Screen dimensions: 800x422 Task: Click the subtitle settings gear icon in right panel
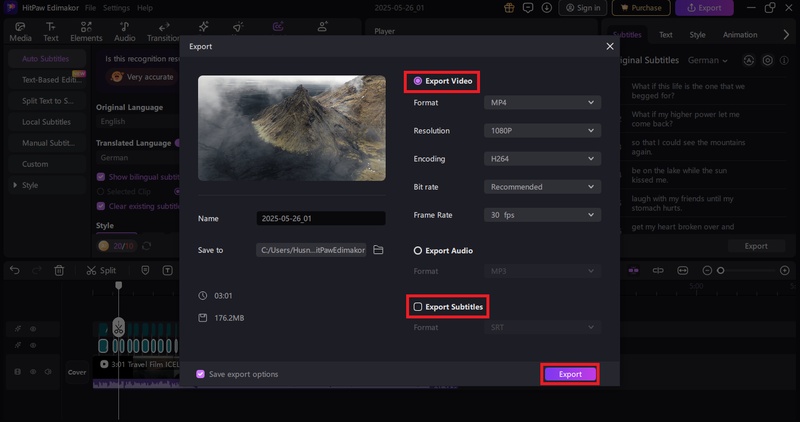[767, 60]
